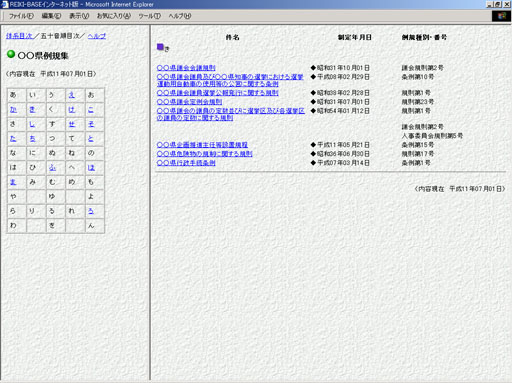The height and width of the screenshot is (383, 512).
Task: Open the ○○県行政手続条例 document link
Action: coord(186,163)
